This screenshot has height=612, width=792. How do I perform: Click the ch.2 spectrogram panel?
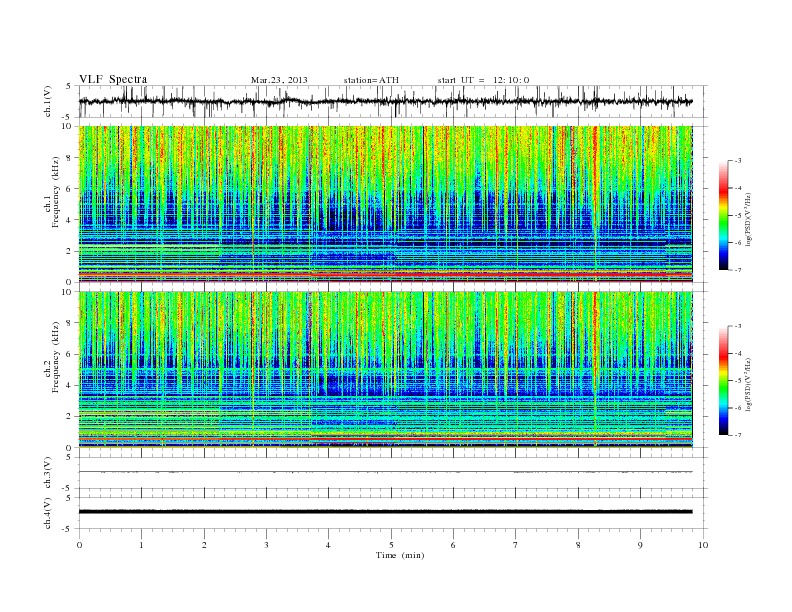385,370
